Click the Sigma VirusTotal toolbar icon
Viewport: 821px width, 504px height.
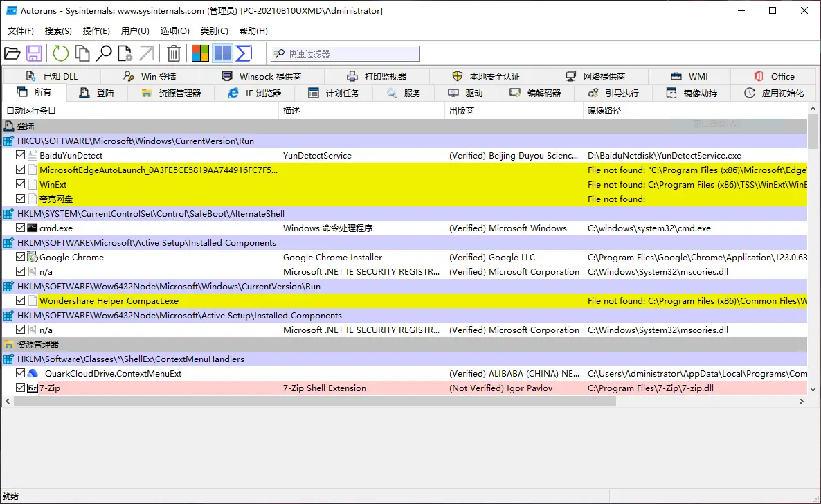(244, 53)
